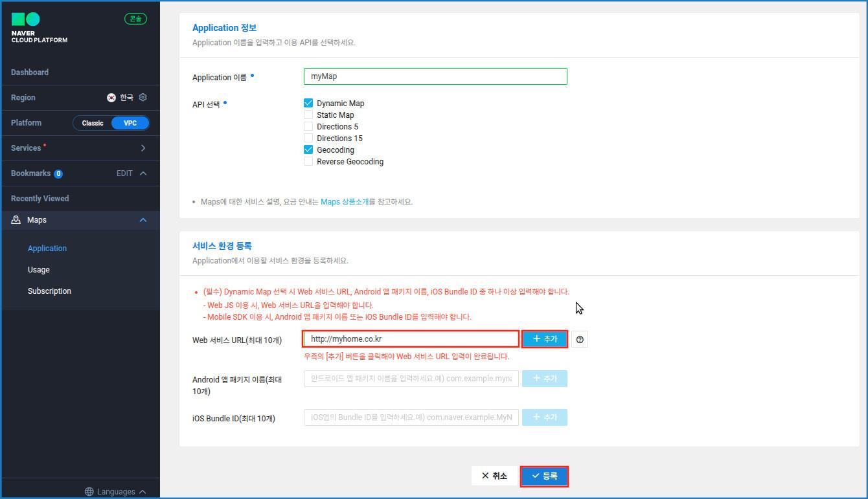The image size is (868, 499).
Task: Enable the Reverse Geocoding checkbox
Action: coord(308,161)
